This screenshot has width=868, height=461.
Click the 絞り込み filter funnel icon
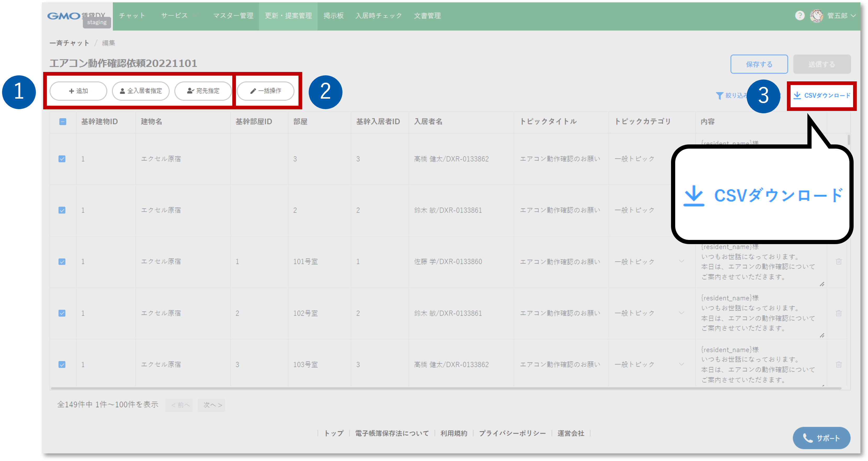click(x=719, y=96)
